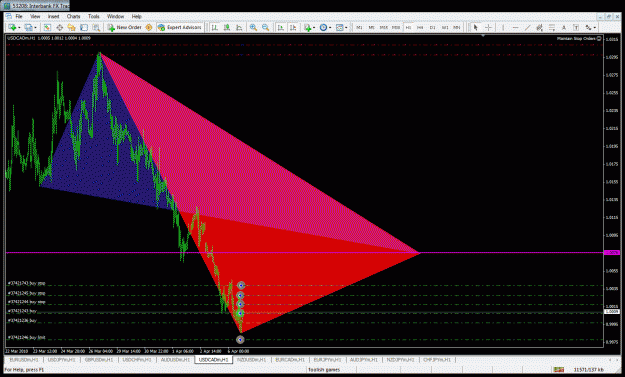This screenshot has height=377, width=625.
Task: Select the D1 timeframe button
Action: tap(432, 27)
